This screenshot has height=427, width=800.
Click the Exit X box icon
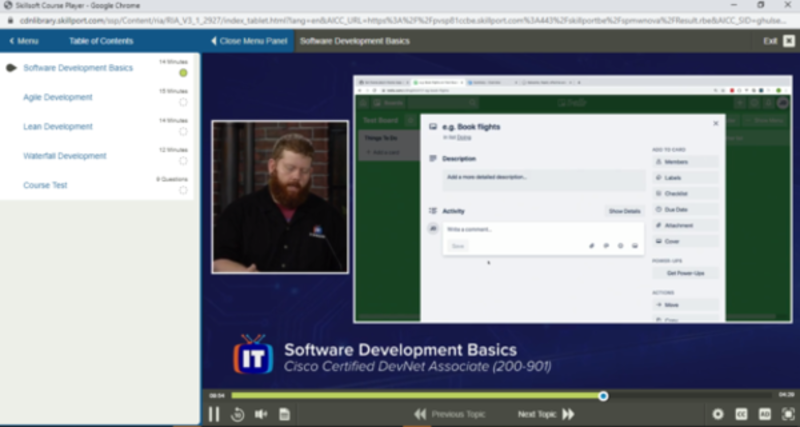(789, 41)
